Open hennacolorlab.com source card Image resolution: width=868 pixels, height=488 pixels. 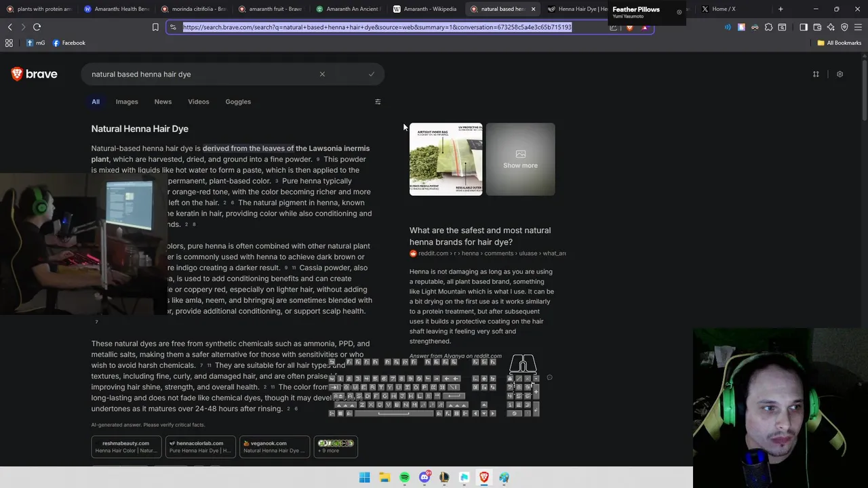tap(200, 447)
